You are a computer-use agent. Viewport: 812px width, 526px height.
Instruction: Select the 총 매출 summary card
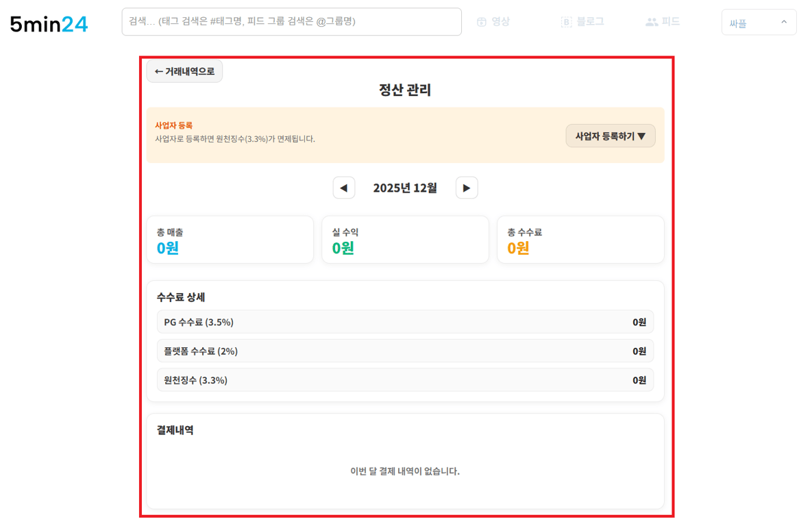coord(230,240)
